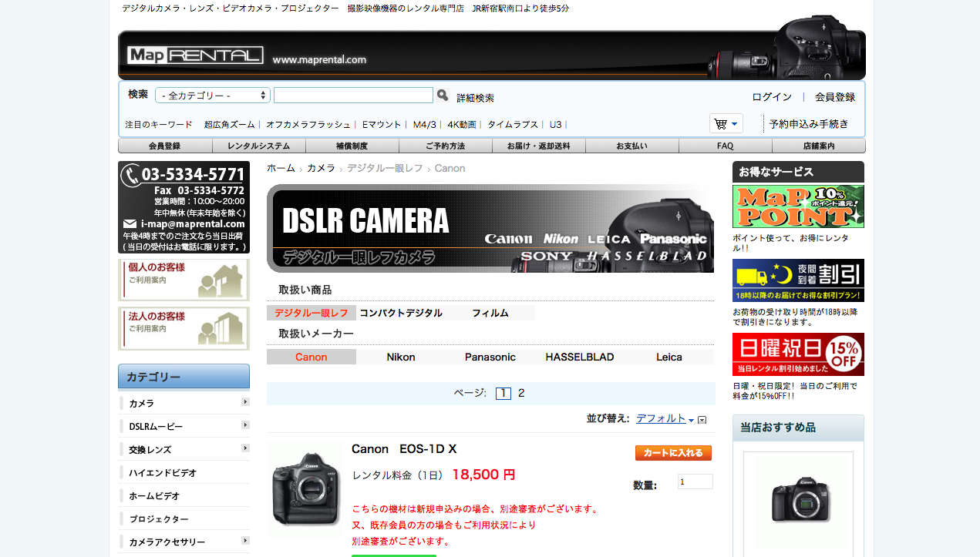Click the Map RENTAL logo

click(195, 55)
